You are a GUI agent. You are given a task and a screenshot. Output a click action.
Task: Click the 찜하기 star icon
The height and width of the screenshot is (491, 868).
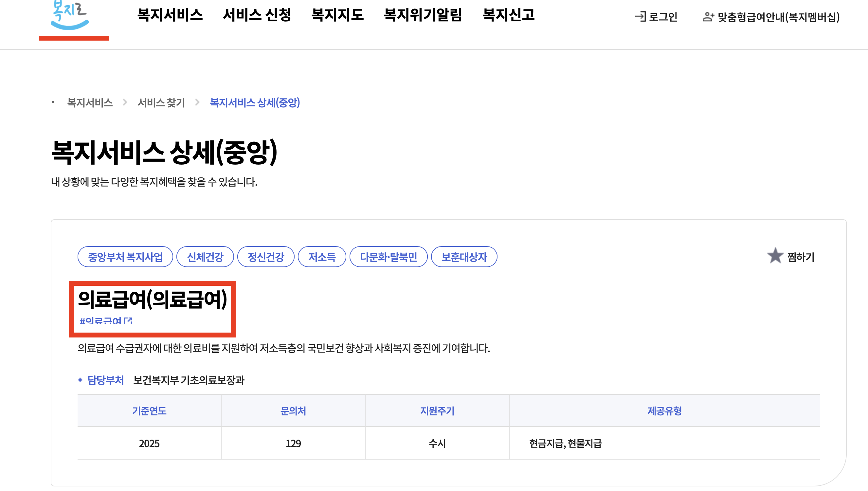tap(775, 256)
